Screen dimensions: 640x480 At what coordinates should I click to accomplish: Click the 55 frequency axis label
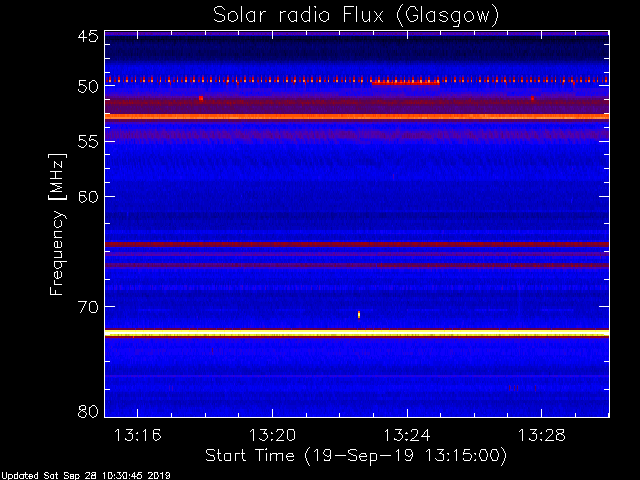(88, 142)
